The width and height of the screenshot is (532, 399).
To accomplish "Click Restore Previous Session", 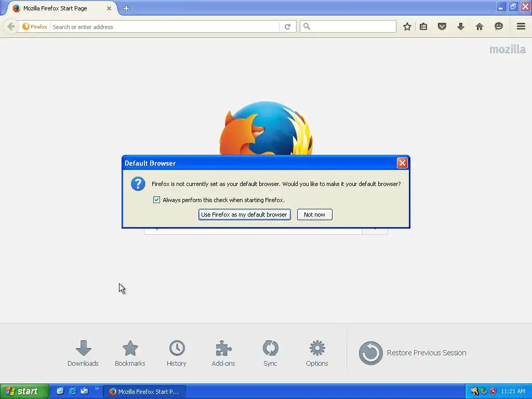I will [413, 353].
